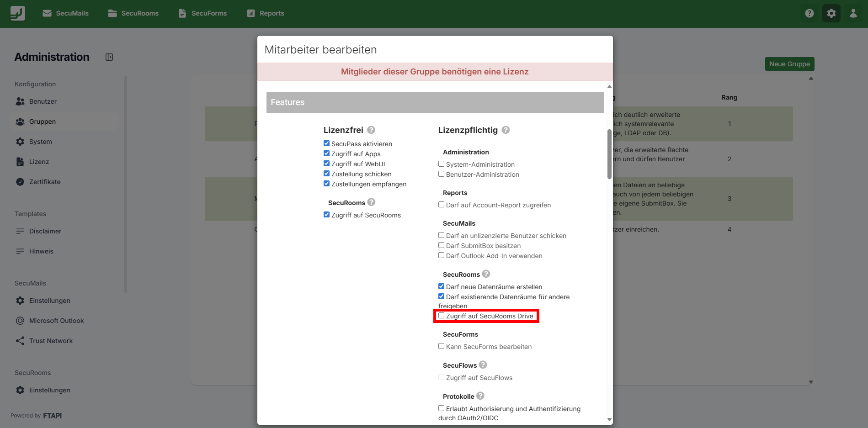Enable Zugriff auf SecuRooms Drive checkbox
Screen dimensions: 868x428
pyautogui.click(x=441, y=316)
